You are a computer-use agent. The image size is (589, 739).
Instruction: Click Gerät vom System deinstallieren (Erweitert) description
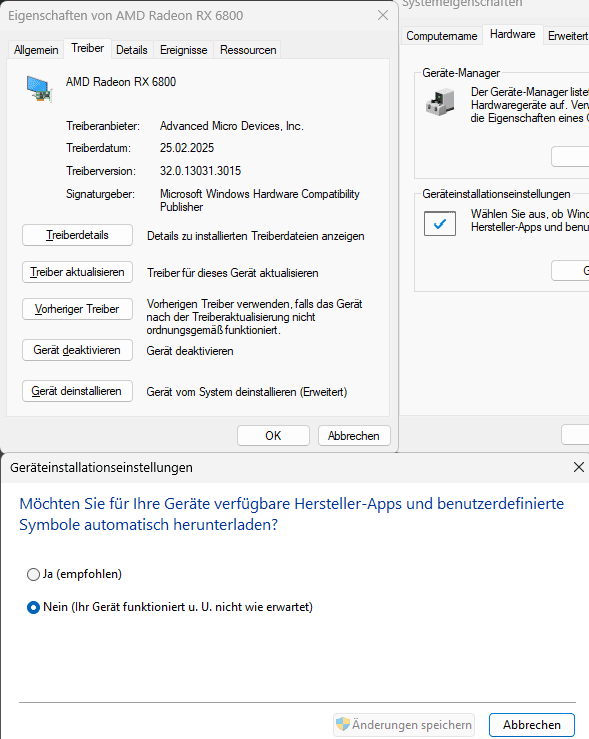coord(246,392)
